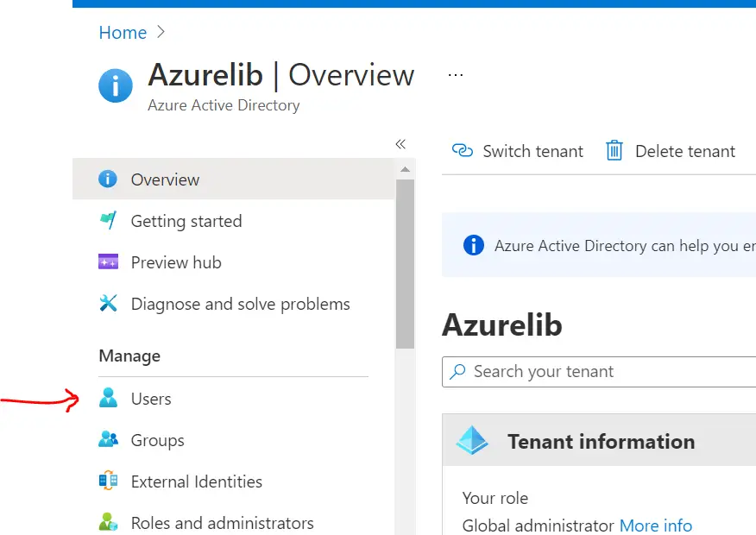Select the Overview menu item

click(x=165, y=179)
